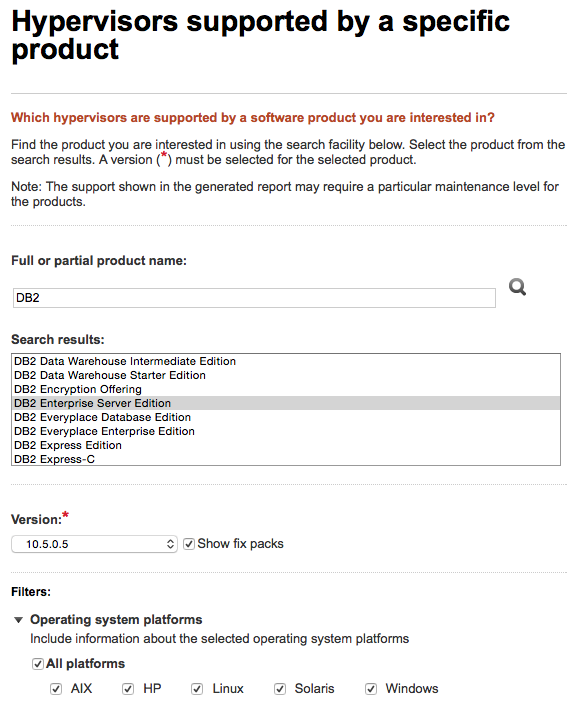Toggle the Windows platform checkbox
This screenshot has height=707, width=576.
tap(371, 689)
